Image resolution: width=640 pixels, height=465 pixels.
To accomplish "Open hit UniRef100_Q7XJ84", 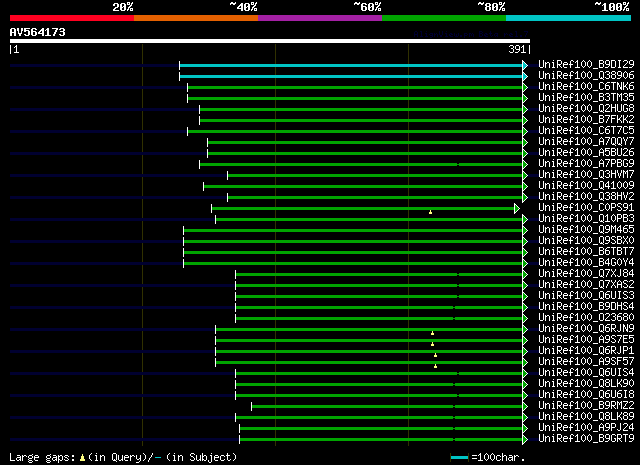I will coord(586,274).
